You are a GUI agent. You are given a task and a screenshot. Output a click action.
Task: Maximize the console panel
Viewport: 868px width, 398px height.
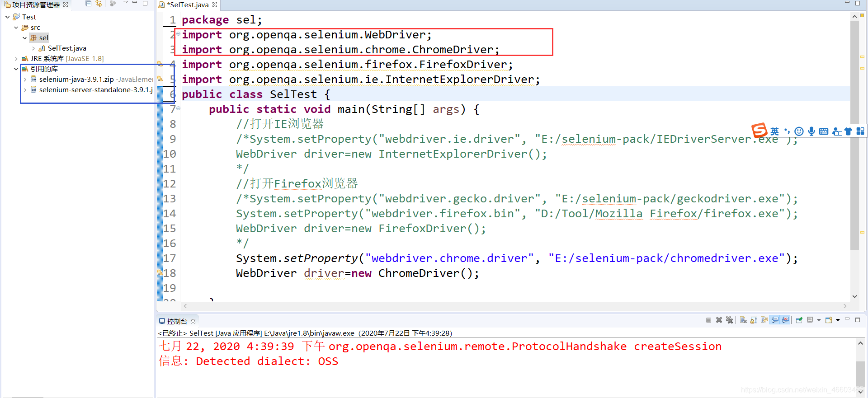point(858,320)
